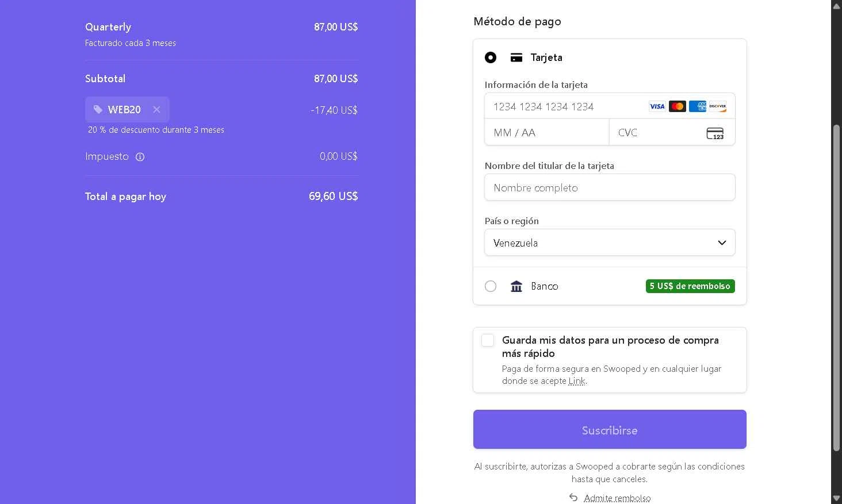The width and height of the screenshot is (842, 504).
Task: Click the scrollbar down arrow
Action: pos(836,498)
